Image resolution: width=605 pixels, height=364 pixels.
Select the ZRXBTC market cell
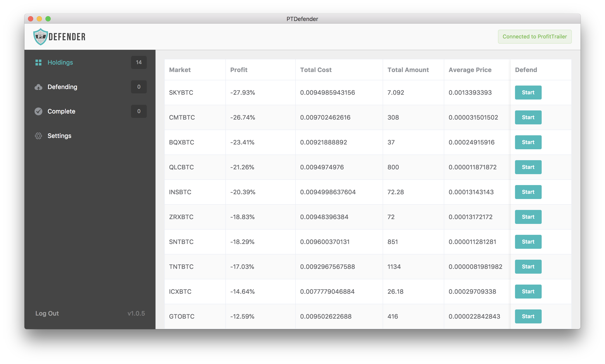(x=181, y=217)
